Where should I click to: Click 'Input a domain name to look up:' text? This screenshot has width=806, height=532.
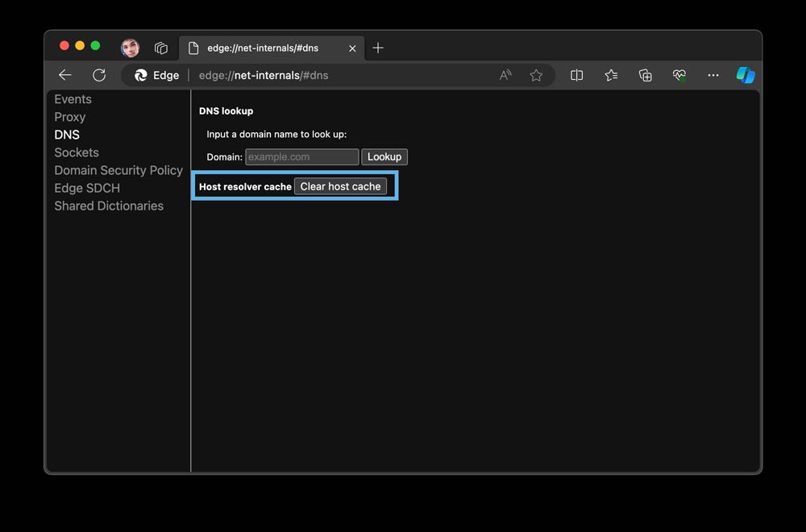pyautogui.click(x=276, y=134)
